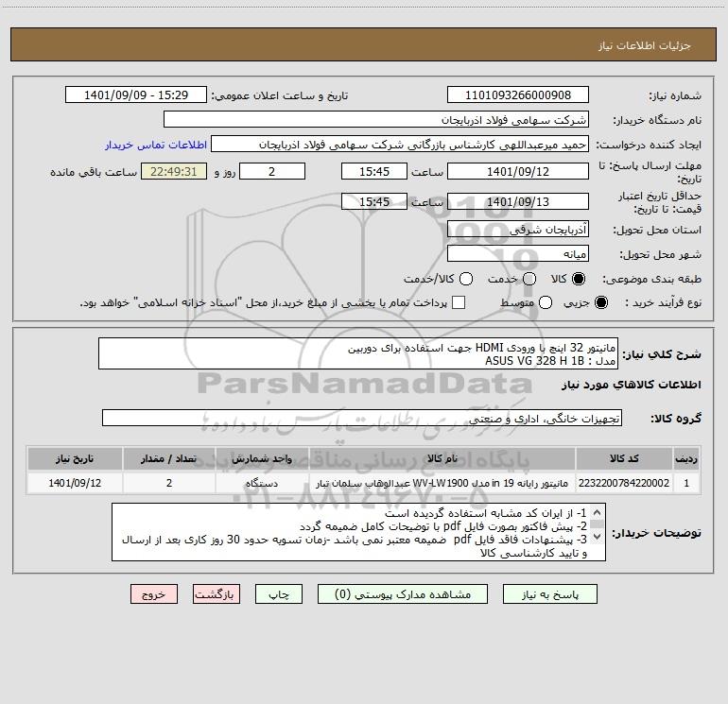Click the quantity cell showing 2 in table
Viewport: 728px width, 704px height.
169,483
